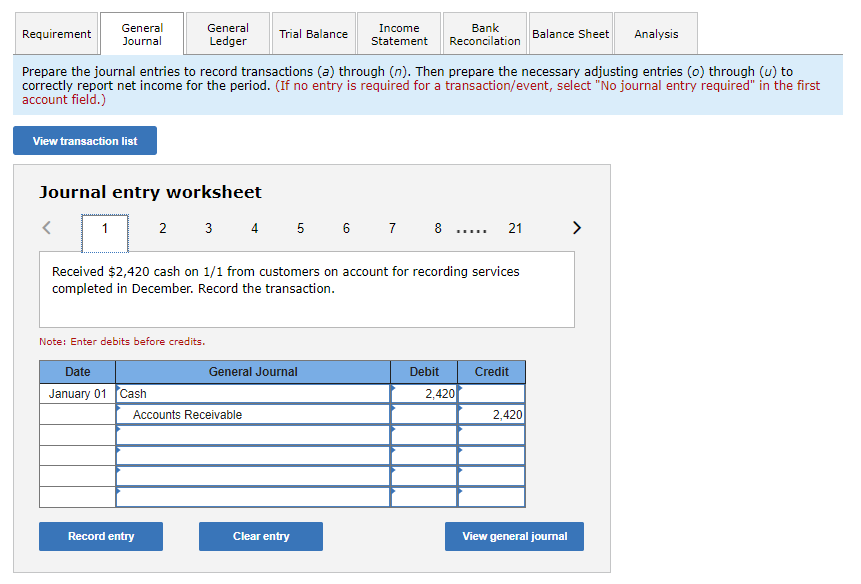Click the left chevron navigation arrow
Viewport: 861px width, 584px height.
click(46, 228)
